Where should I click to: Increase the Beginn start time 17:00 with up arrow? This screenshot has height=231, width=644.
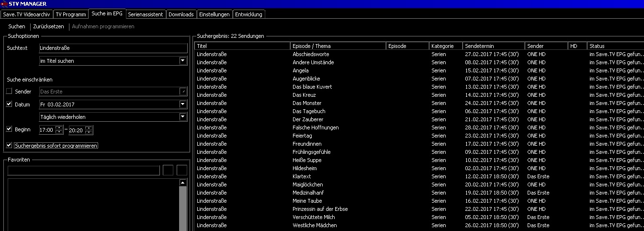point(59,127)
